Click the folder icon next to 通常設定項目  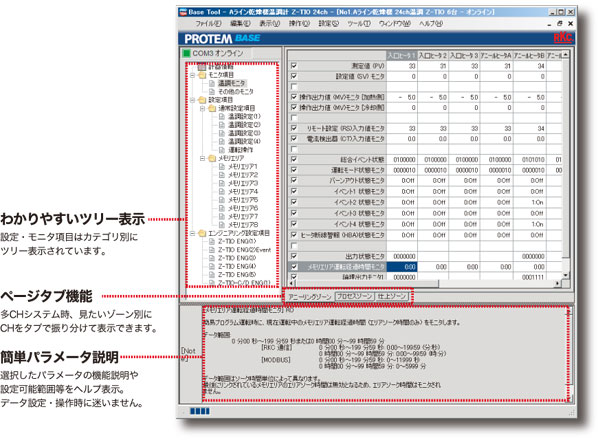pos(212,108)
